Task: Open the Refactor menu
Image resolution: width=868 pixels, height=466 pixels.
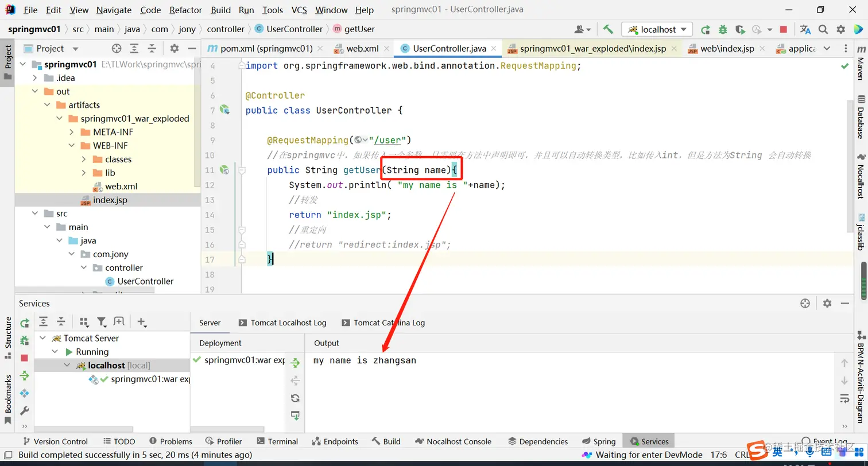Action: coord(186,10)
